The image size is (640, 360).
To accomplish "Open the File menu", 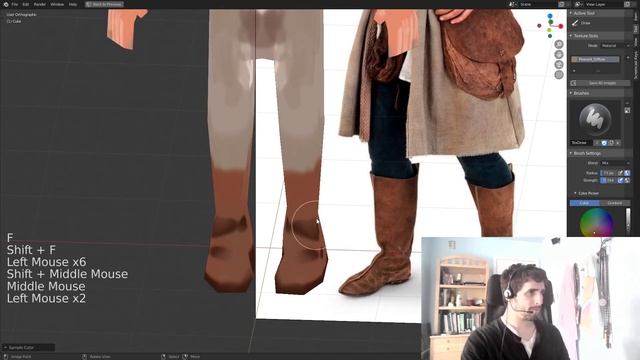I will tap(15, 4).
